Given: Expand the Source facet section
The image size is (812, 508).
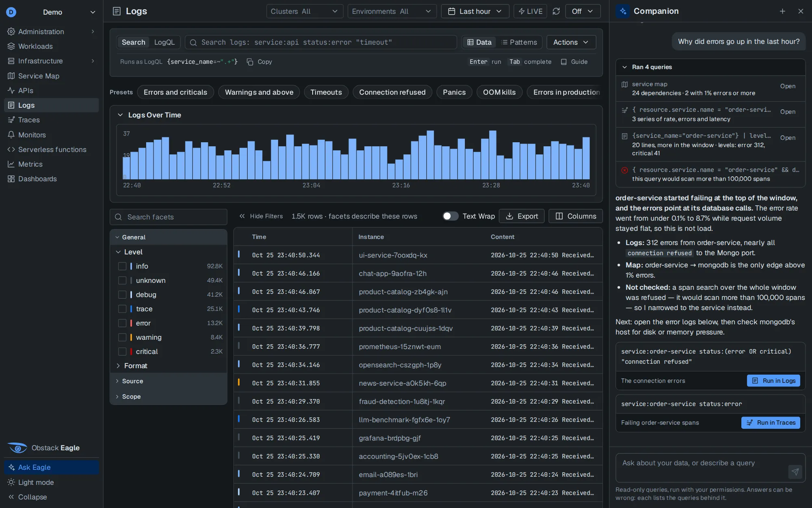Looking at the screenshot, I should 168,381.
